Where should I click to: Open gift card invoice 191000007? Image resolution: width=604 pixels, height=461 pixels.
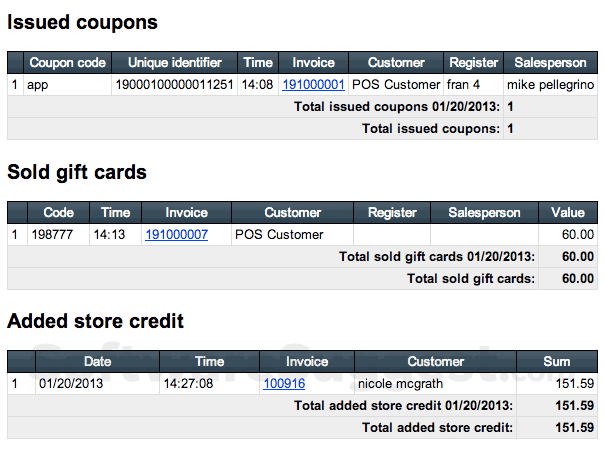click(x=176, y=235)
